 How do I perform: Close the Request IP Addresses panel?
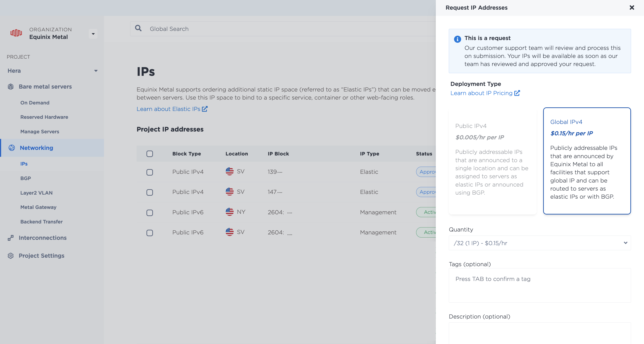(632, 8)
